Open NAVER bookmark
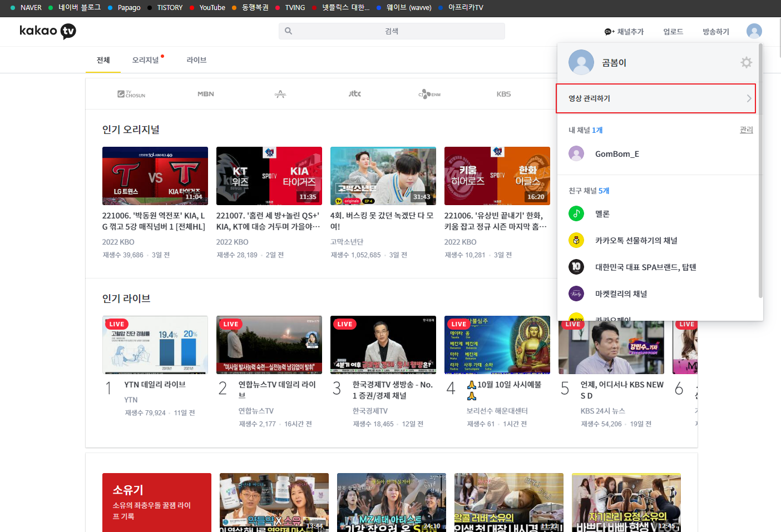Screen dimensions: 781x532 (26, 8)
